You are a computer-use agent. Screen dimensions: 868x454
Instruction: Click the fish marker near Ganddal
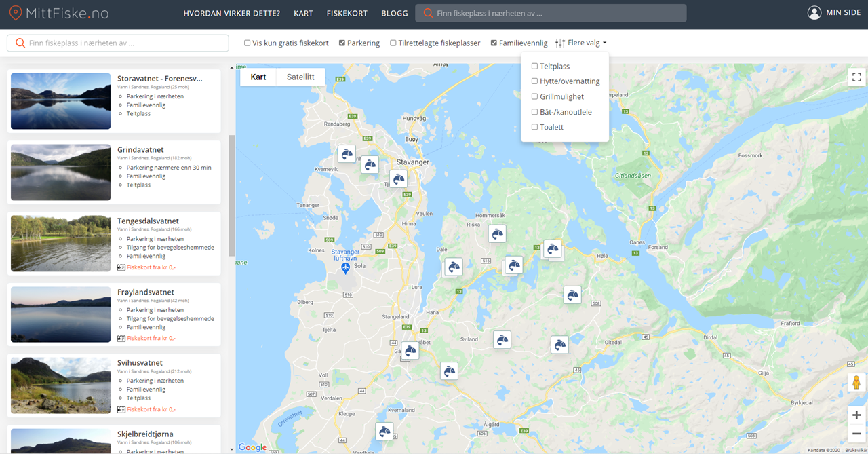pos(410,351)
